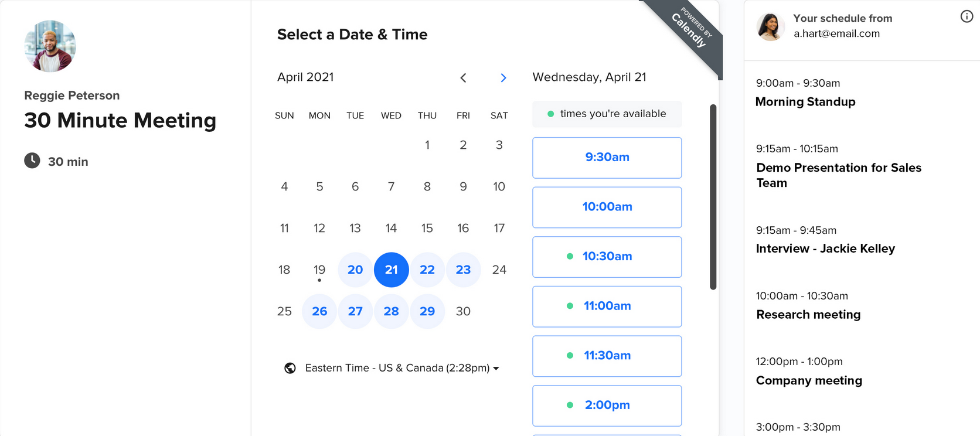Open the Eastern Time zone dropdown
This screenshot has width=980, height=436.
(401, 368)
